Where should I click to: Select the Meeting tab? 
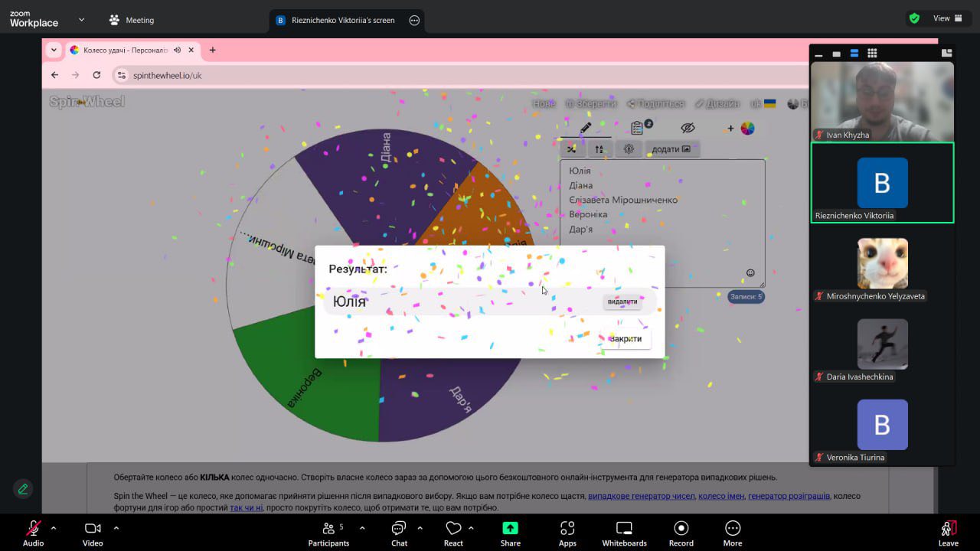click(132, 20)
